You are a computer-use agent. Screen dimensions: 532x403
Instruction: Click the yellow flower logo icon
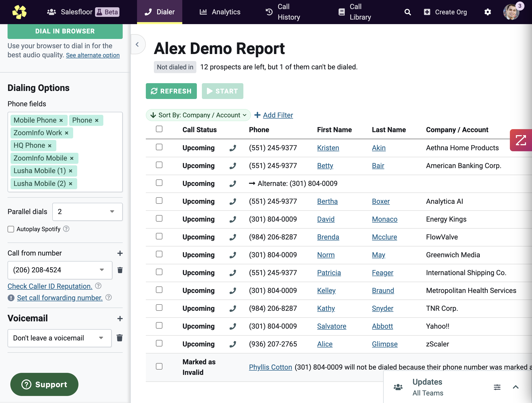point(19,12)
